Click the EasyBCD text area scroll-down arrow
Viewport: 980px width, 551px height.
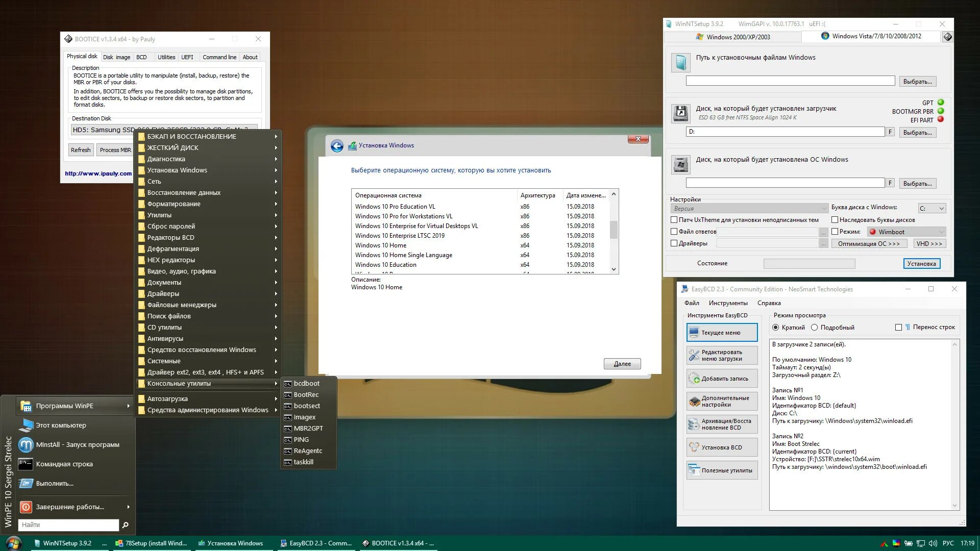[x=954, y=506]
